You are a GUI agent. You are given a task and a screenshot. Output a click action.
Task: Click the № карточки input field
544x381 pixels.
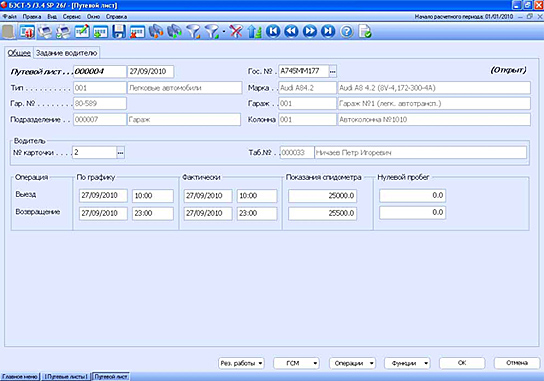94,152
